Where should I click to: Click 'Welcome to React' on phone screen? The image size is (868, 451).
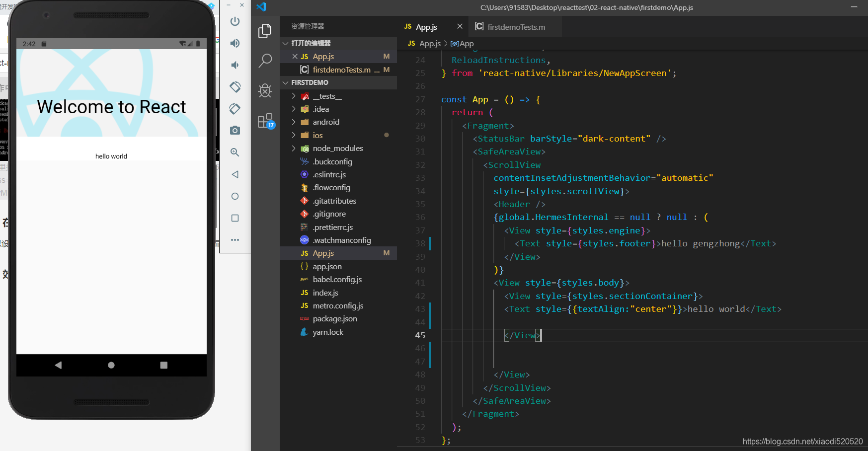point(111,107)
